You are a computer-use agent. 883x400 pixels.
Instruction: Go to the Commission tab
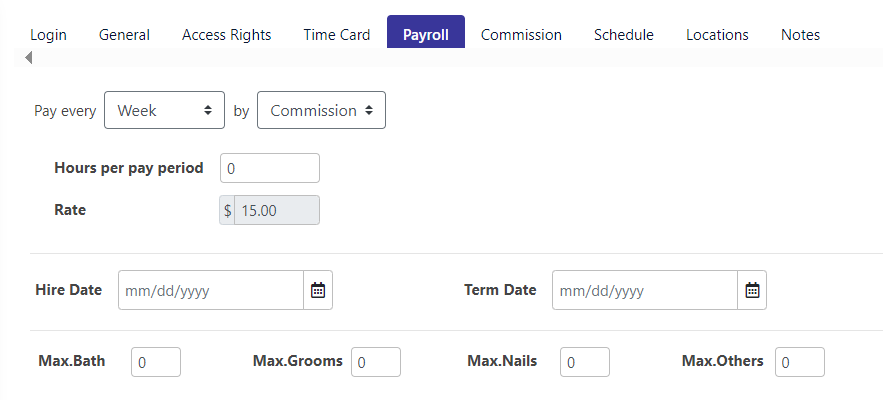pyautogui.click(x=521, y=35)
